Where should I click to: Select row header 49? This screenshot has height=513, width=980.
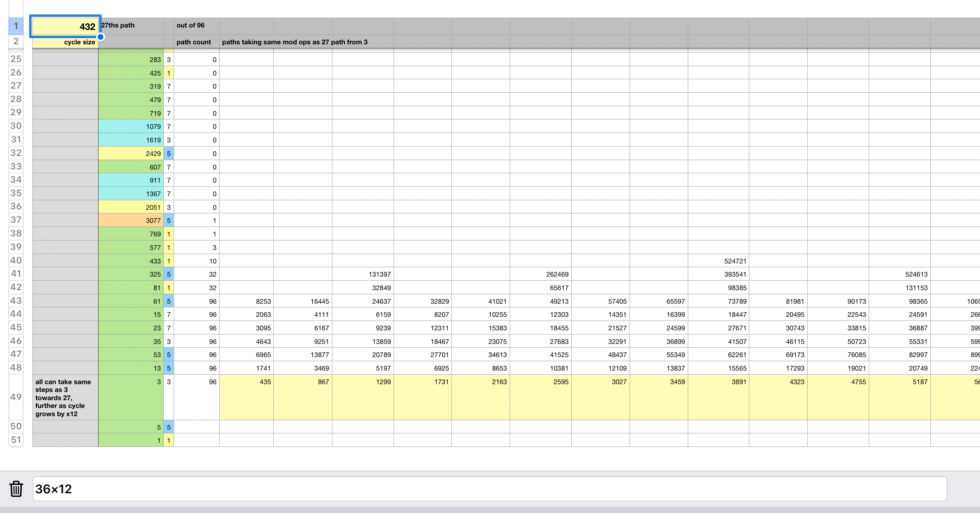pos(16,397)
